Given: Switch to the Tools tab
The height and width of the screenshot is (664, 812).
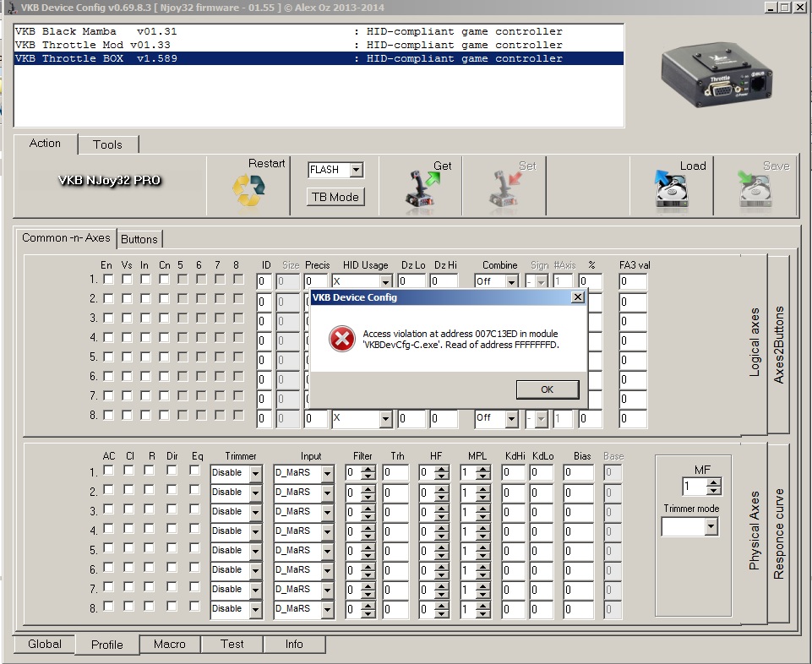Looking at the screenshot, I should (107, 144).
